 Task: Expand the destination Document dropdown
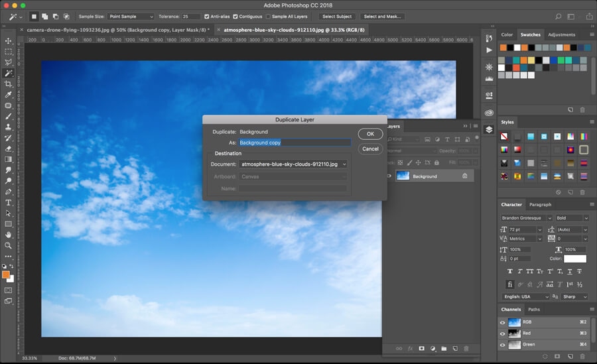(x=293, y=164)
